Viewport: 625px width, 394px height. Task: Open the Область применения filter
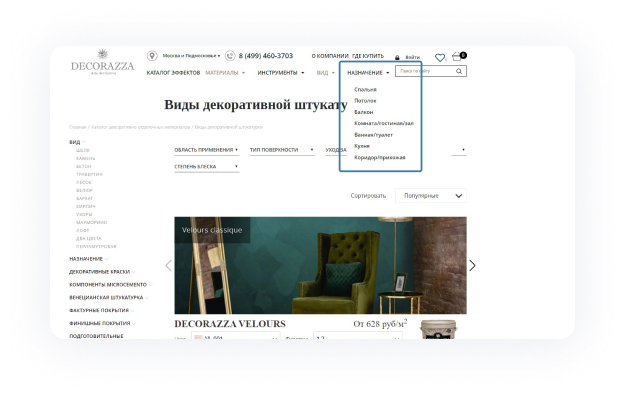click(x=206, y=150)
